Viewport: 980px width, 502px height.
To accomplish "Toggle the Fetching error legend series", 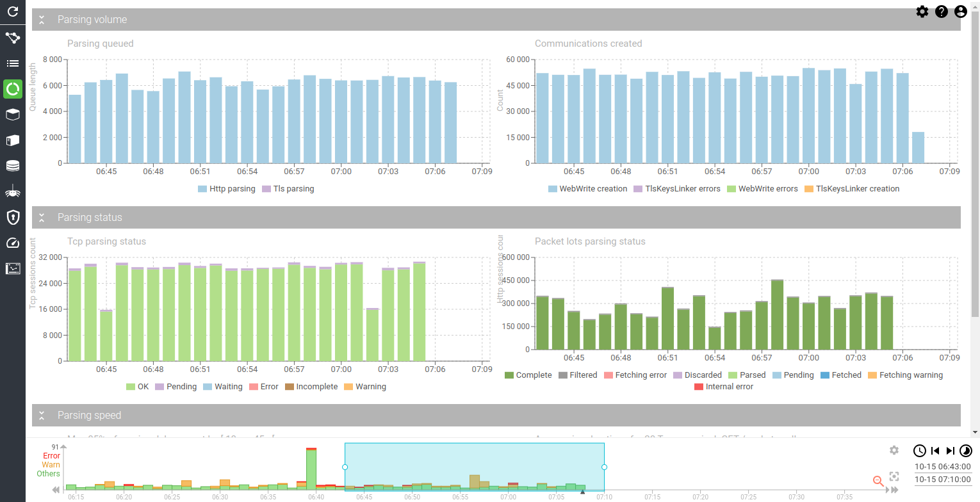I will [x=635, y=375].
